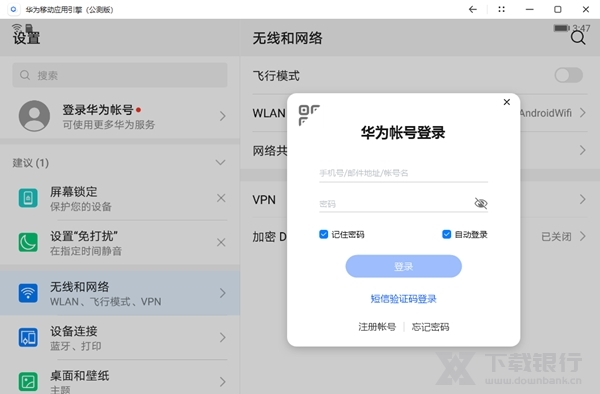
Task: Dismiss the 设置"免打扰" suggestion
Action: click(x=221, y=242)
